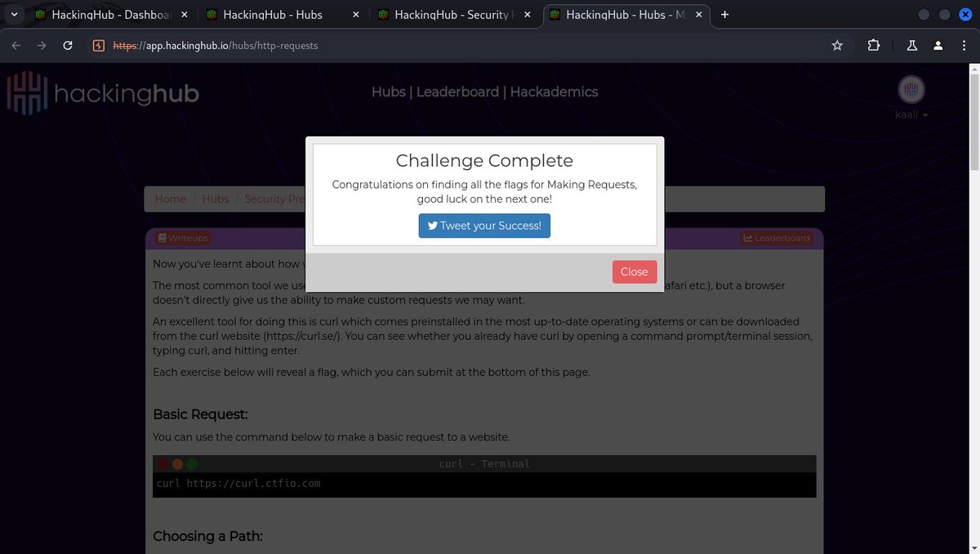This screenshot has height=554, width=980.
Task: Open the browser extensions puzzle icon
Action: click(x=873, y=46)
